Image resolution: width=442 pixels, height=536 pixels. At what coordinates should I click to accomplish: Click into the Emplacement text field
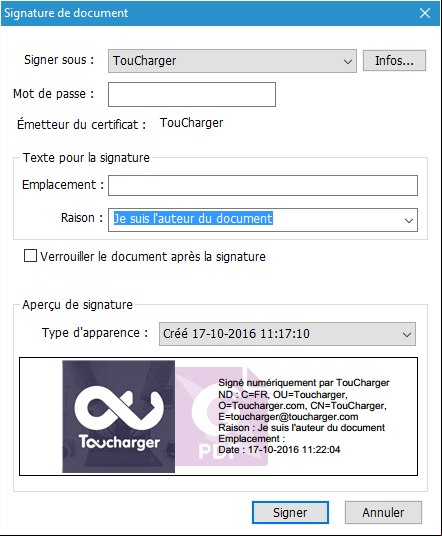(x=263, y=185)
